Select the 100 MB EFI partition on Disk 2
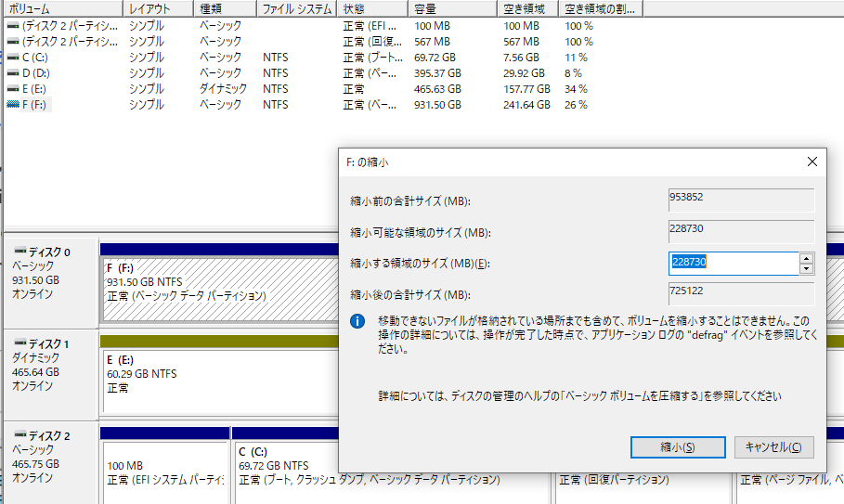 [x=165, y=472]
